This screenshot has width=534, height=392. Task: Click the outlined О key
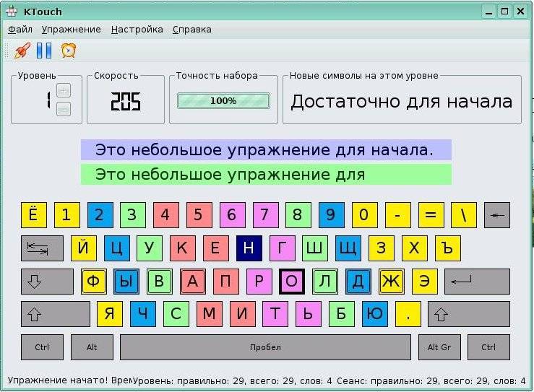click(291, 282)
